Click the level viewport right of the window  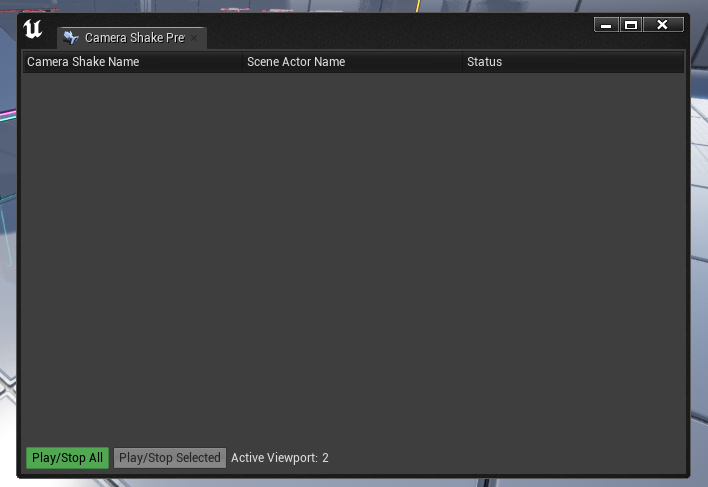click(x=699, y=248)
